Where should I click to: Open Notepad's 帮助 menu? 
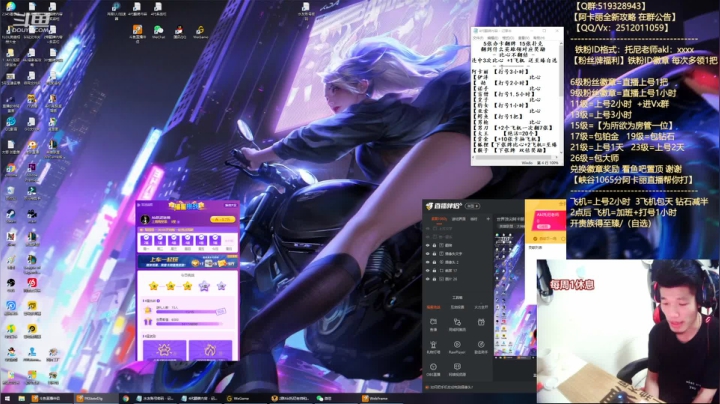click(x=539, y=38)
